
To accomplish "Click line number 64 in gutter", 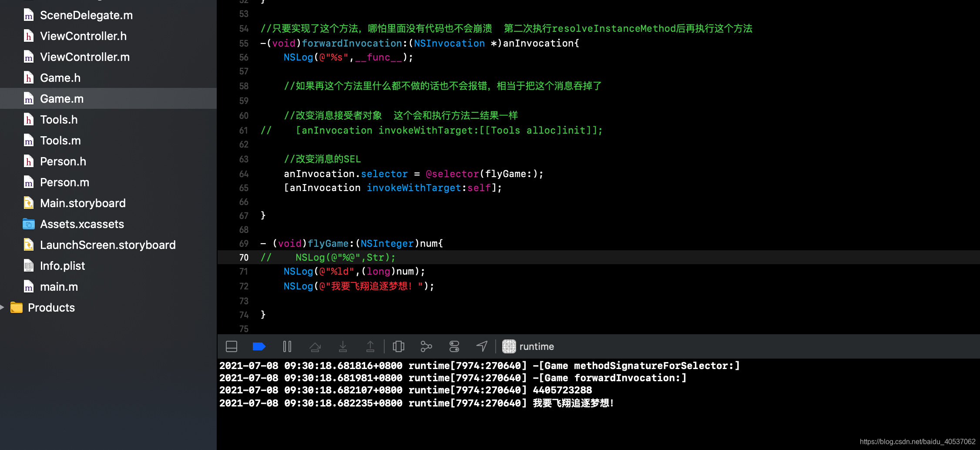I will pos(244,174).
